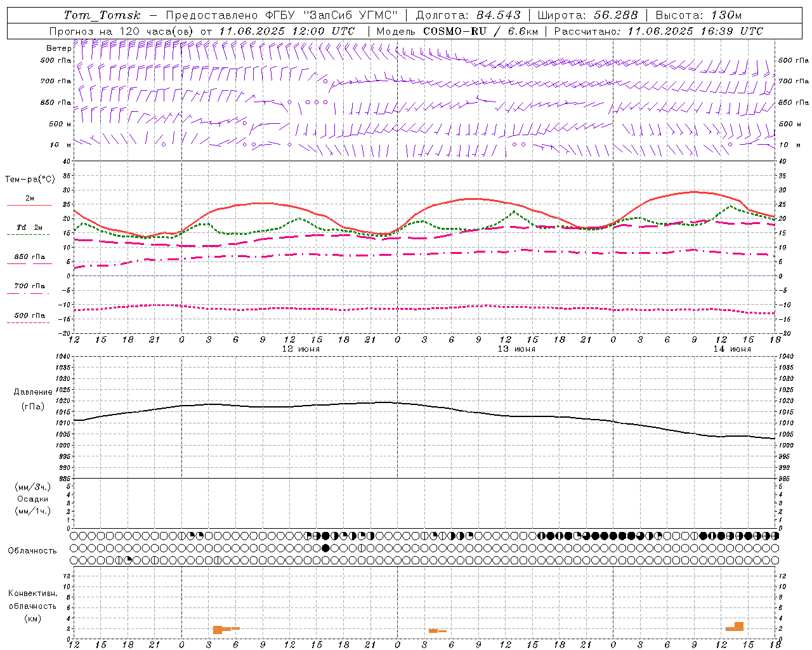Click the Tom_Tomsk station title
The image size is (812, 650).
[102, 15]
